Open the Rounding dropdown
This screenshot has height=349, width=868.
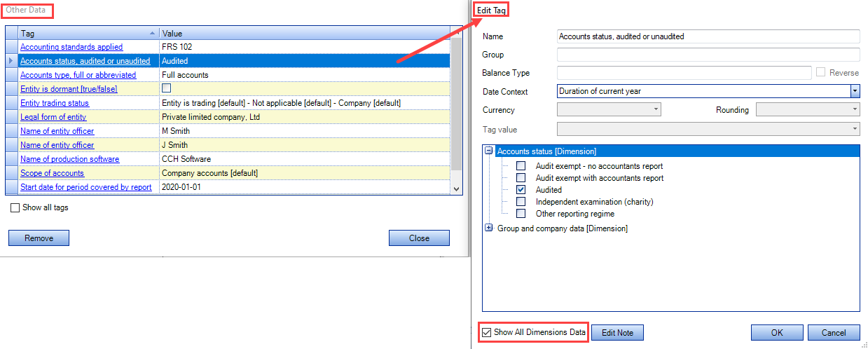click(855, 109)
